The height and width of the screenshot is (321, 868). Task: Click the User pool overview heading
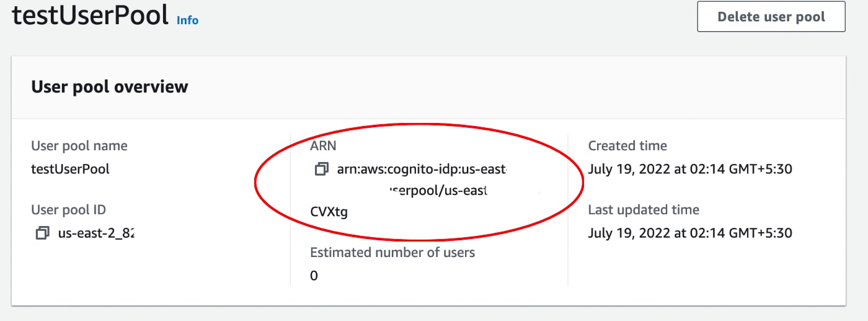(110, 86)
